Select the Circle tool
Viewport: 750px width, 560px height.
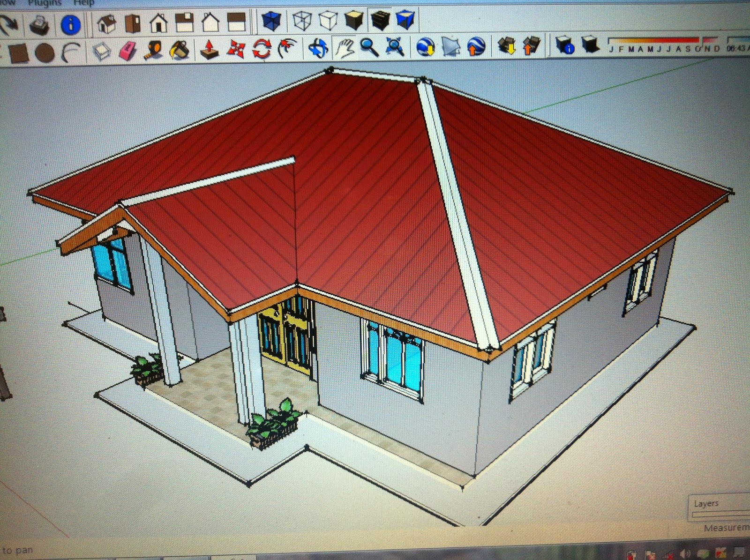pyautogui.click(x=45, y=53)
